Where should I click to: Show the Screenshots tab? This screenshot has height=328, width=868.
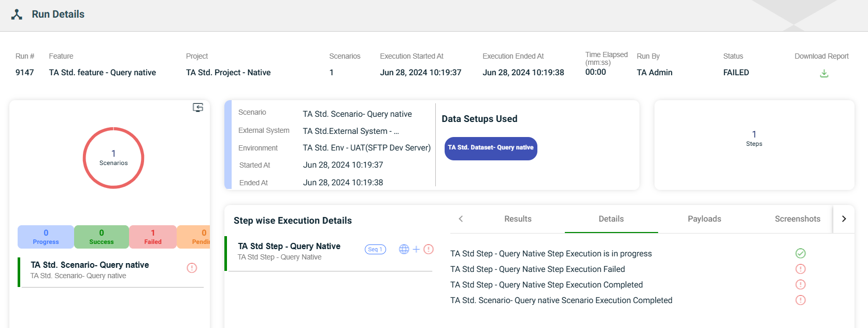(797, 219)
